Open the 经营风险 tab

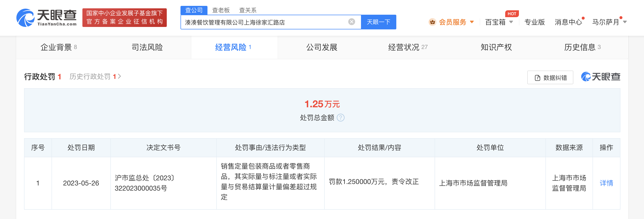(x=234, y=47)
